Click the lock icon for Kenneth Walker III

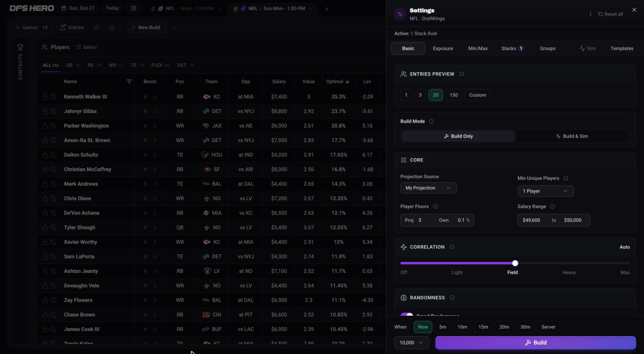[x=45, y=97]
